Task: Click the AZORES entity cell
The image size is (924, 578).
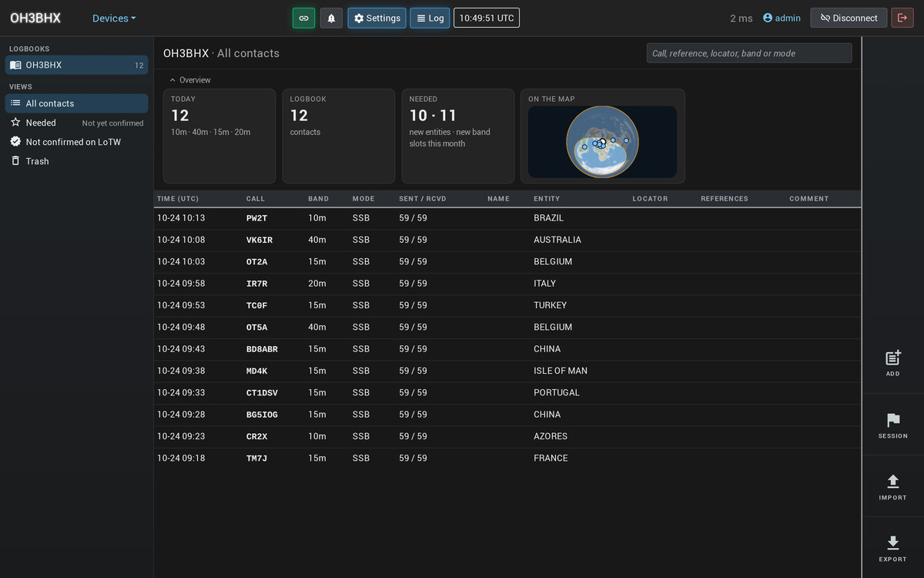Action: [551, 436]
